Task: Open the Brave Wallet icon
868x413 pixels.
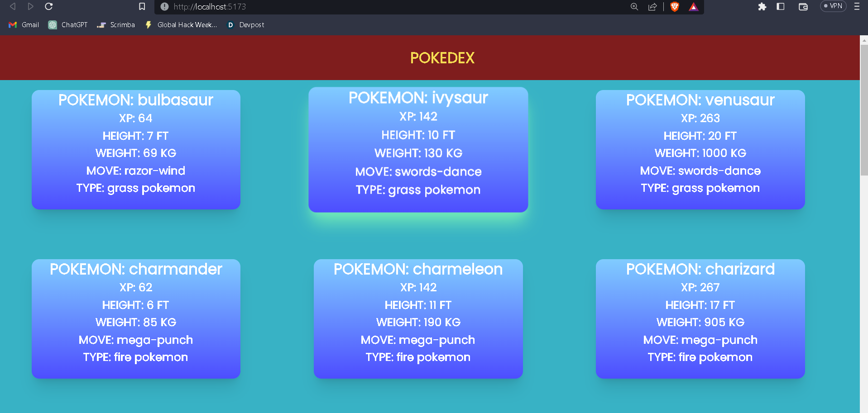Action: [803, 7]
